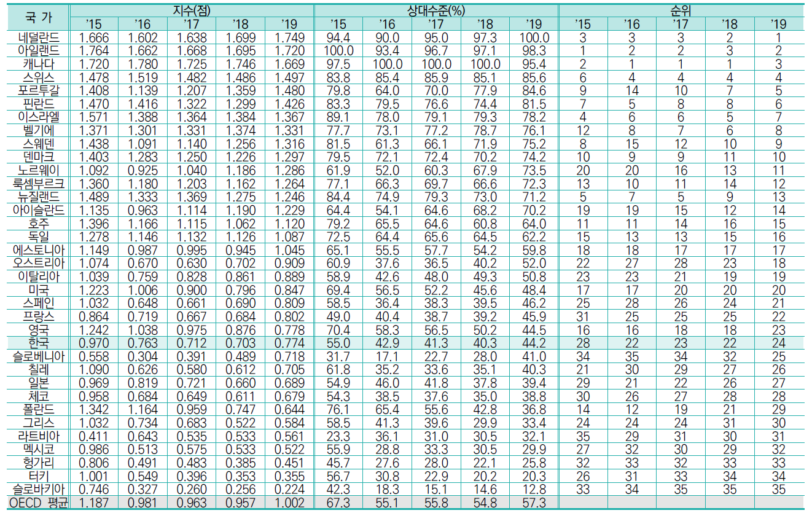Image resolution: width=812 pixels, height=521 pixels.
Task: Click the 순위 group header
Action: (x=681, y=10)
